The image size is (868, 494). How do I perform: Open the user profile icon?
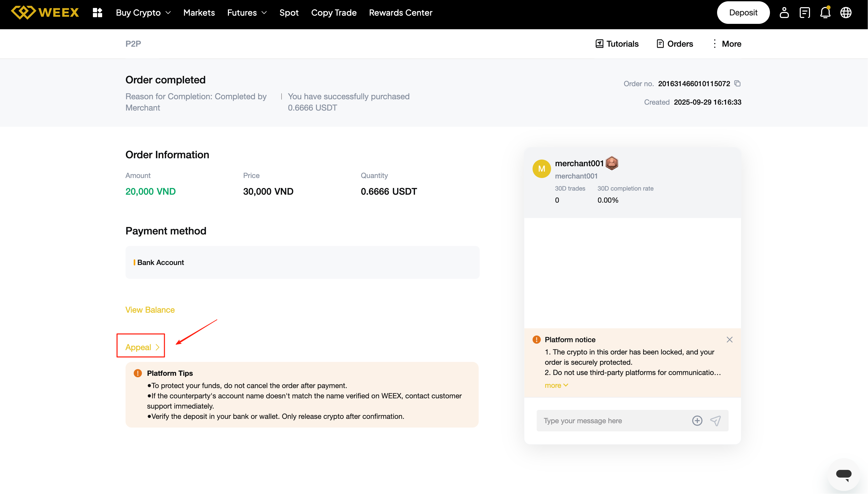point(784,13)
